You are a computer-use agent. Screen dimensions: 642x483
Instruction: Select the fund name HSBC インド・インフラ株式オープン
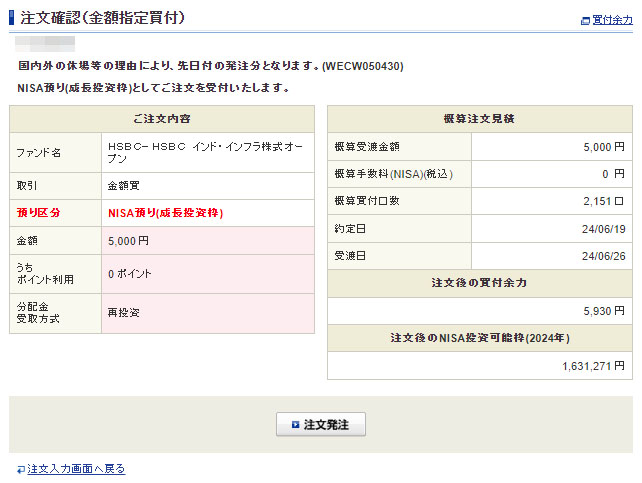[x=206, y=152]
